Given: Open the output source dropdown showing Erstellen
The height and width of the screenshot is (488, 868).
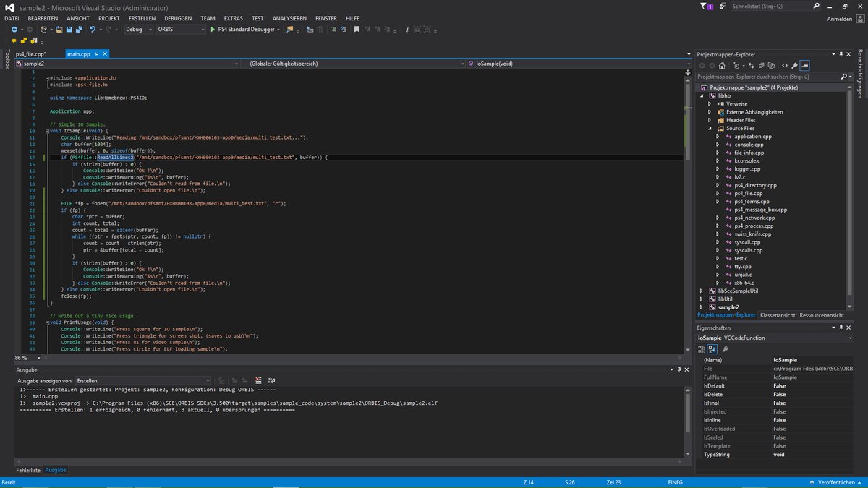Looking at the screenshot, I should click(x=142, y=380).
